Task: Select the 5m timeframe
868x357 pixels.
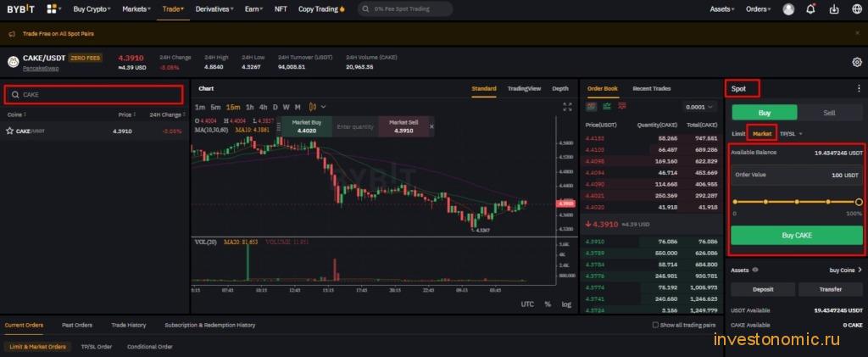Action: [x=215, y=107]
